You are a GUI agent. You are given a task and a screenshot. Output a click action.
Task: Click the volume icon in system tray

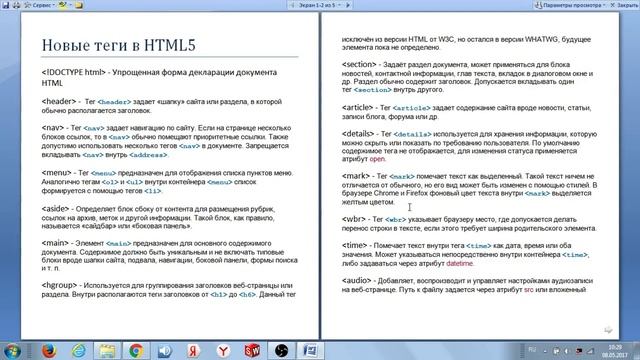tap(567, 351)
